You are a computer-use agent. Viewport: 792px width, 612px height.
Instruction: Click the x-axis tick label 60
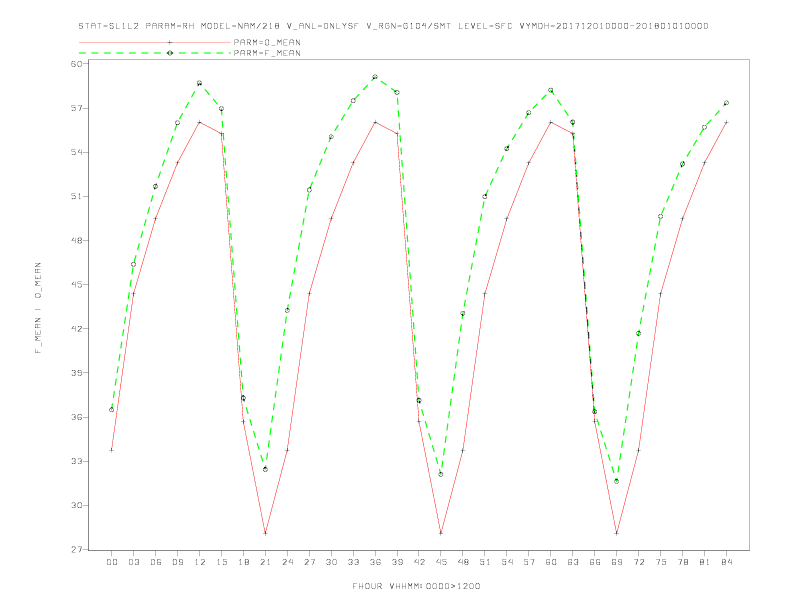[x=551, y=562]
